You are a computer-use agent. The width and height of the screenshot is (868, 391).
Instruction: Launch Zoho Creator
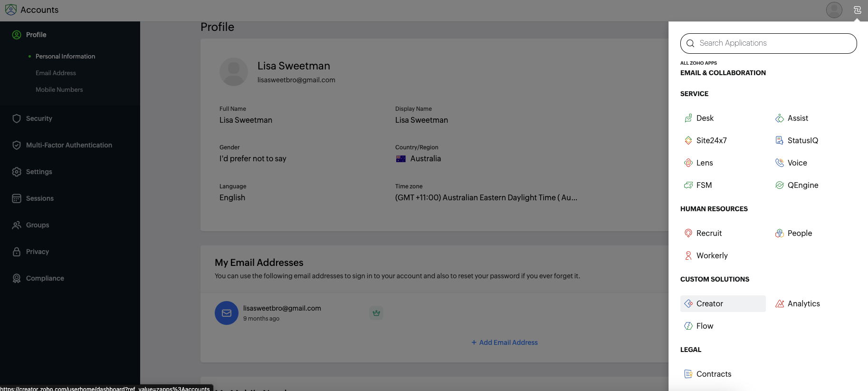point(723,303)
